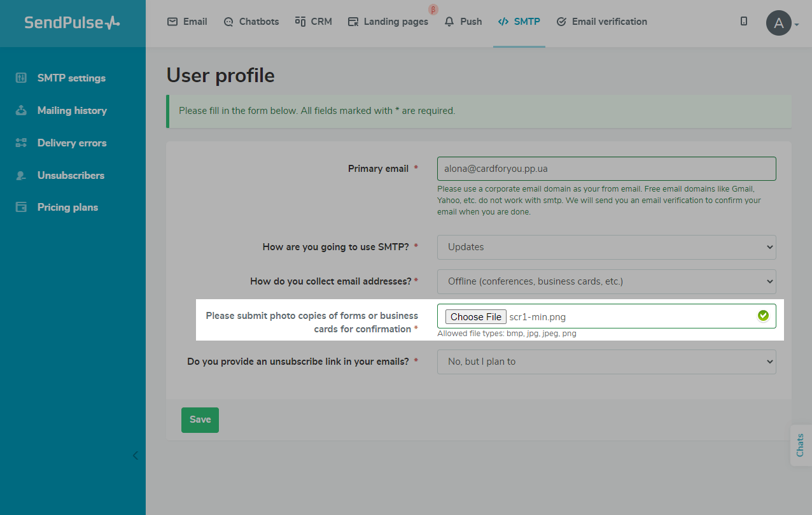Open the Chats side panel
The width and height of the screenshot is (812, 515).
point(800,445)
